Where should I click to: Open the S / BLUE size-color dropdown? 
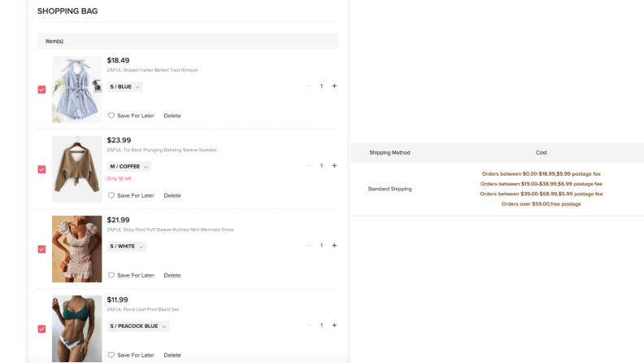click(x=125, y=87)
